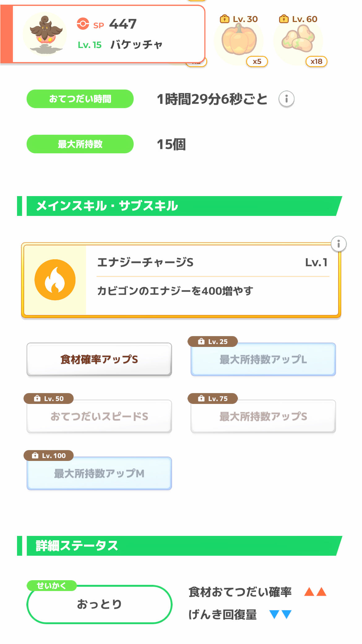Tap the red up arrows for 食材おてつだい確率
Screen dimensions: 362x644
[x=315, y=592]
